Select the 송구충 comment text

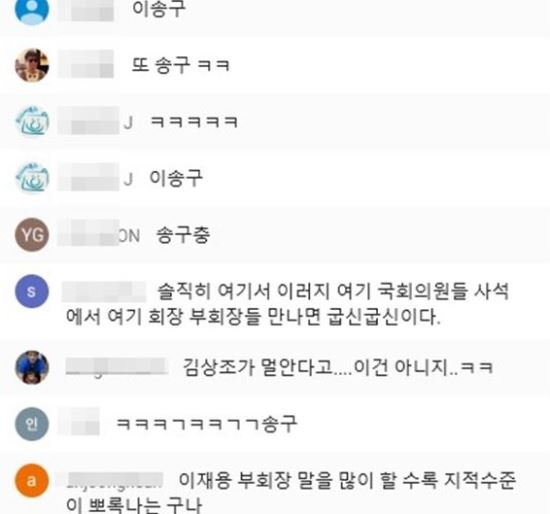click(x=183, y=235)
